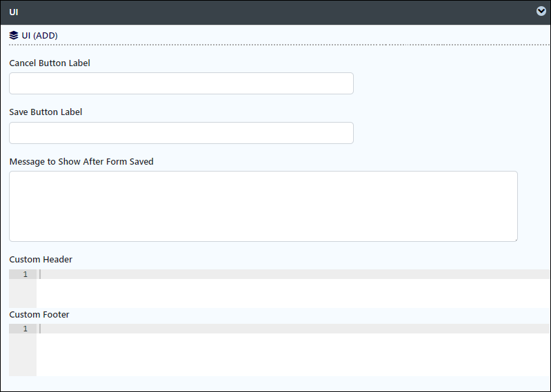The image size is (551, 392).
Task: Focus the Cancel Button Label text field
Action: pos(181,83)
